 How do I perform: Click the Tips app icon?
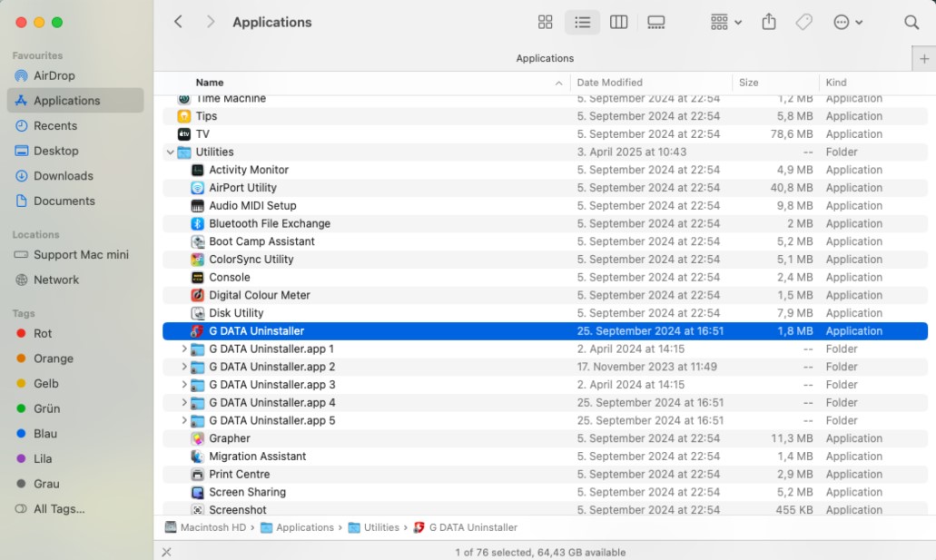point(184,116)
